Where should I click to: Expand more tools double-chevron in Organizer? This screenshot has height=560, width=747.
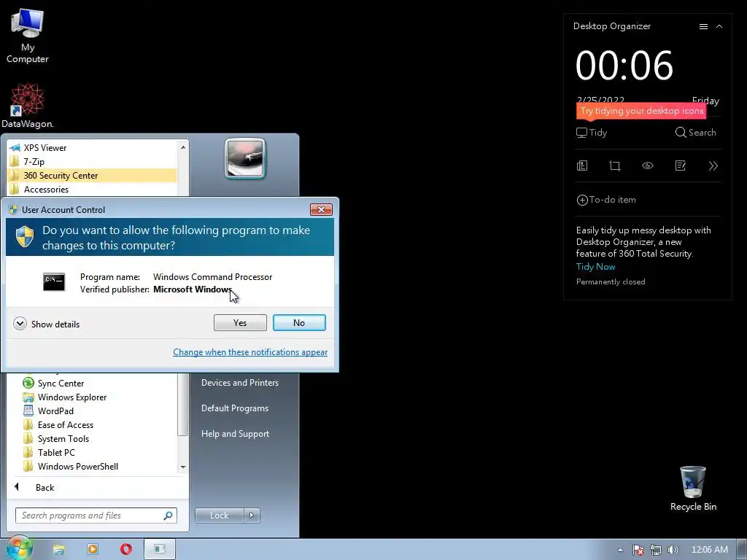click(713, 166)
